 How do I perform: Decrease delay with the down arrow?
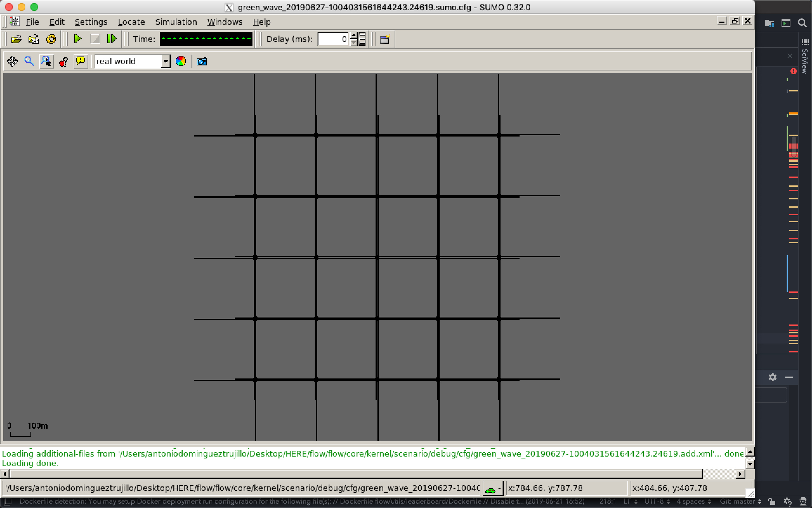pyautogui.click(x=354, y=43)
